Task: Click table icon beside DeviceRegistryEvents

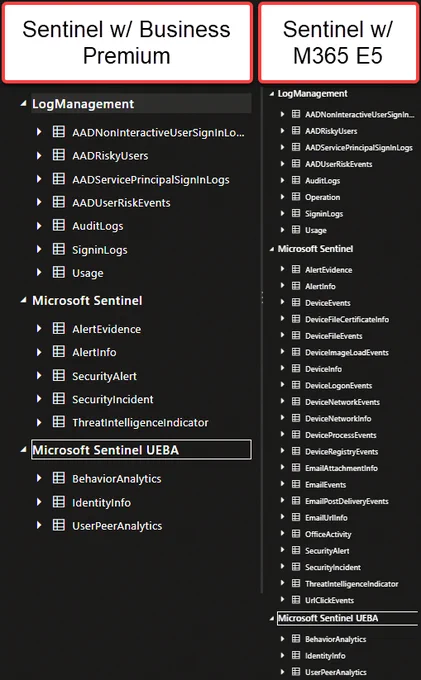Action: (296, 451)
